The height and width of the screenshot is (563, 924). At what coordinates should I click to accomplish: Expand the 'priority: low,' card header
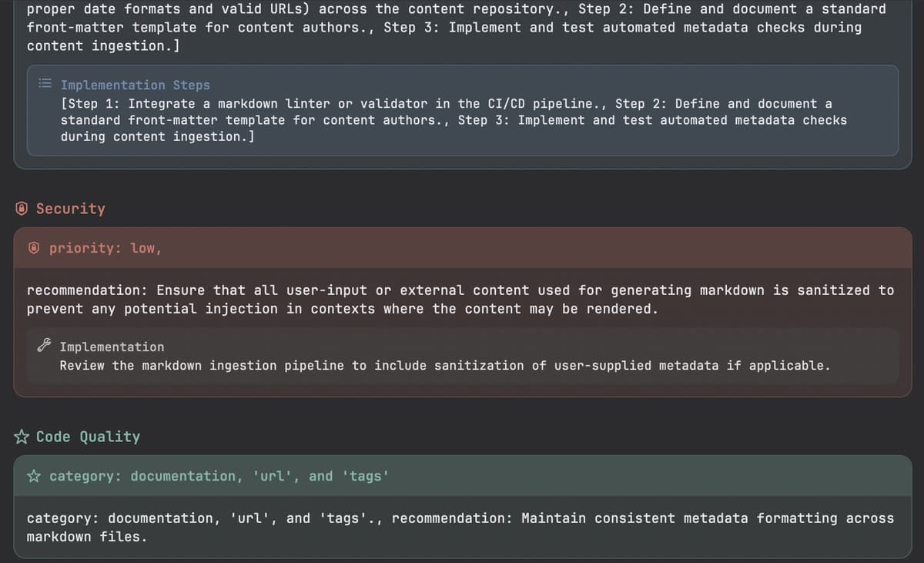click(105, 249)
